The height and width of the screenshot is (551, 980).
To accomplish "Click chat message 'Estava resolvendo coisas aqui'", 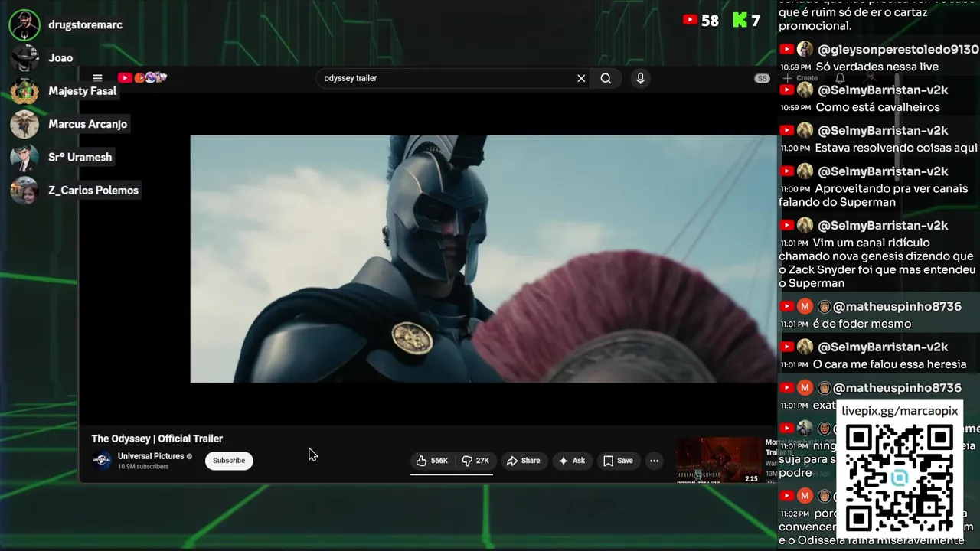I will pos(897,148).
